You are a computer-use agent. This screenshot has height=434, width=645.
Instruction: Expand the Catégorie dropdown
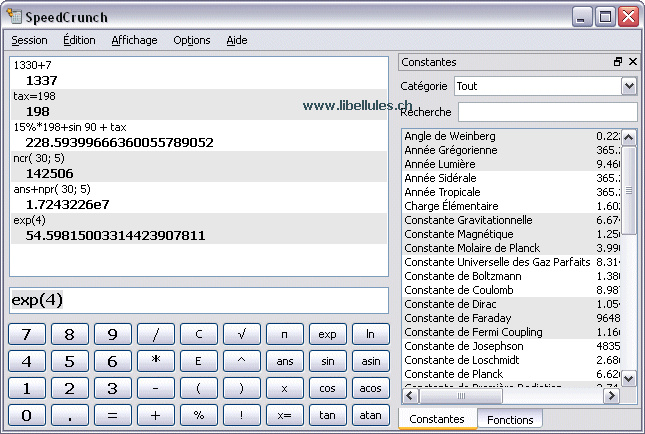pos(629,86)
